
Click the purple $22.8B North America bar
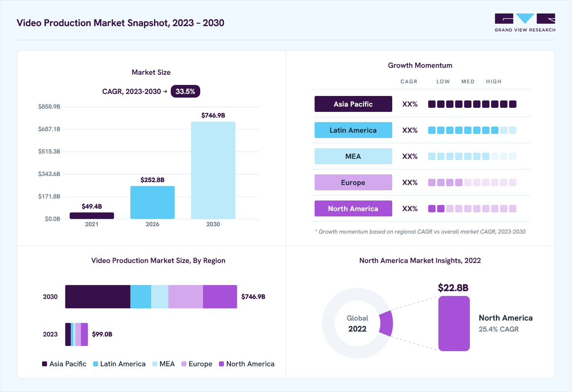point(454,323)
